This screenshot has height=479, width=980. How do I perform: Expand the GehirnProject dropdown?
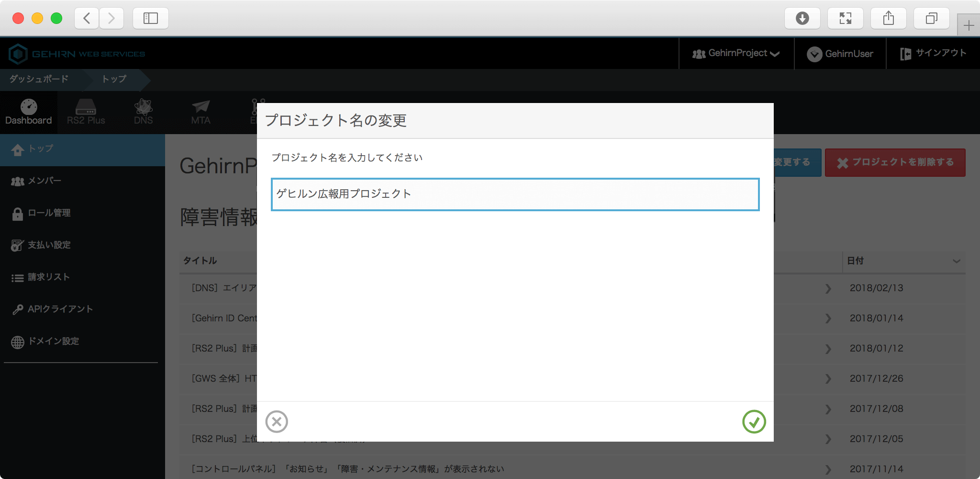tap(736, 54)
